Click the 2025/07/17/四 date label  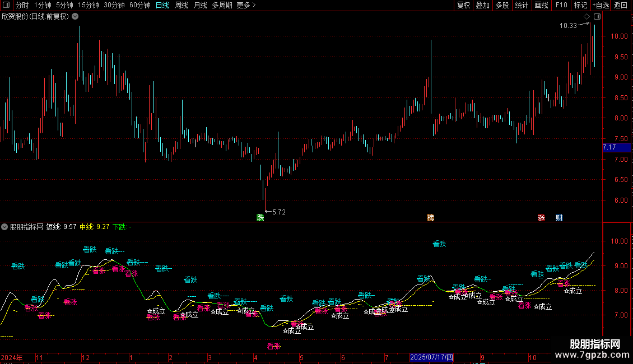click(431, 357)
